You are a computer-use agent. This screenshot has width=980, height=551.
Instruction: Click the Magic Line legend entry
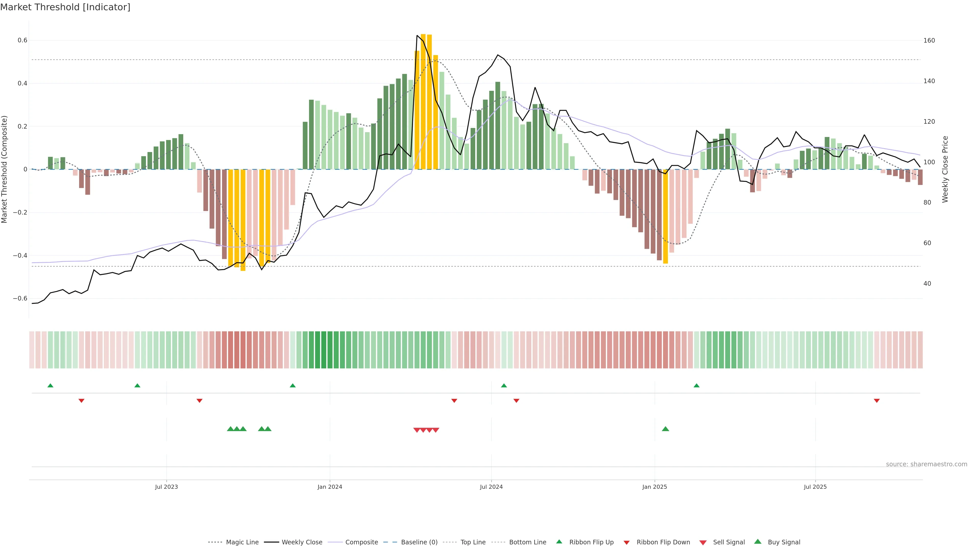click(x=242, y=542)
